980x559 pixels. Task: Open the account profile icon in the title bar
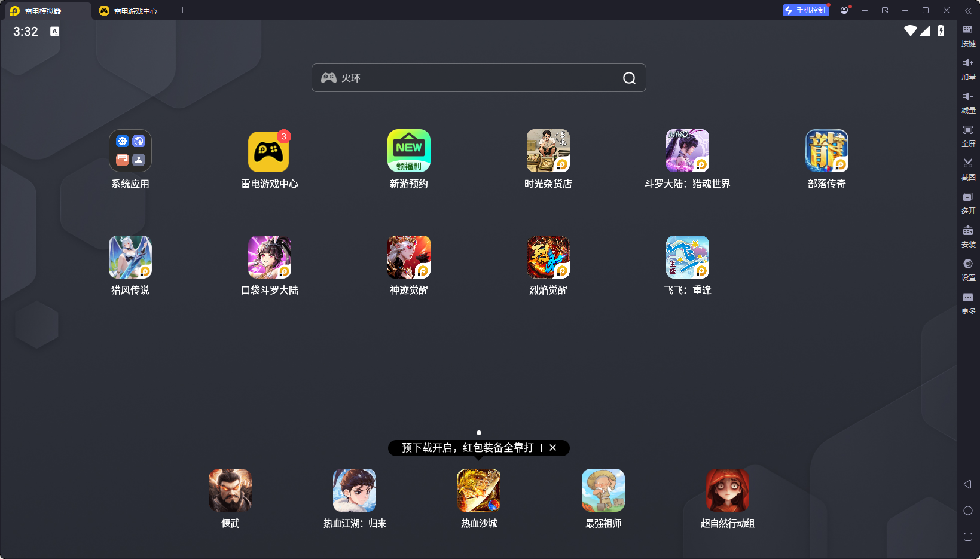pyautogui.click(x=844, y=10)
